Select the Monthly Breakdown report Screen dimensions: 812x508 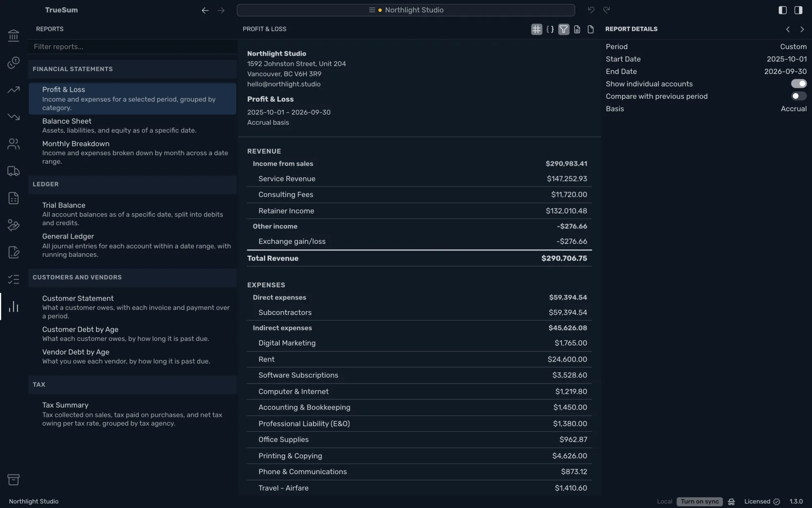[132, 152]
